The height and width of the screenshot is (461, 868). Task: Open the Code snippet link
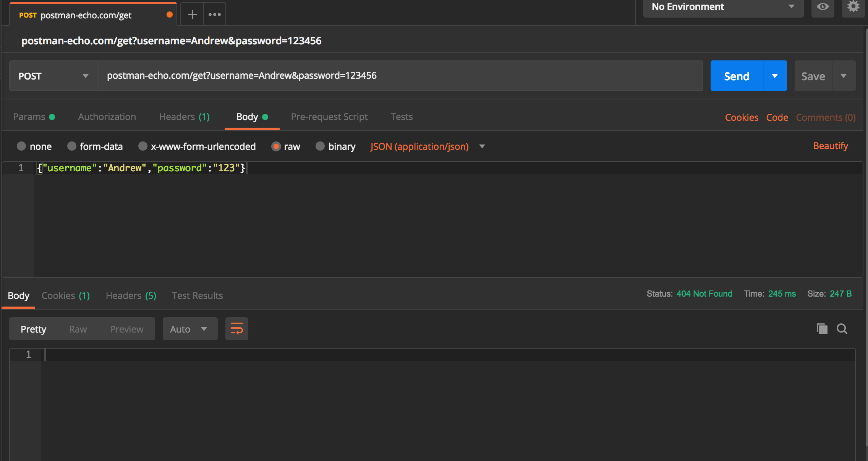click(777, 117)
